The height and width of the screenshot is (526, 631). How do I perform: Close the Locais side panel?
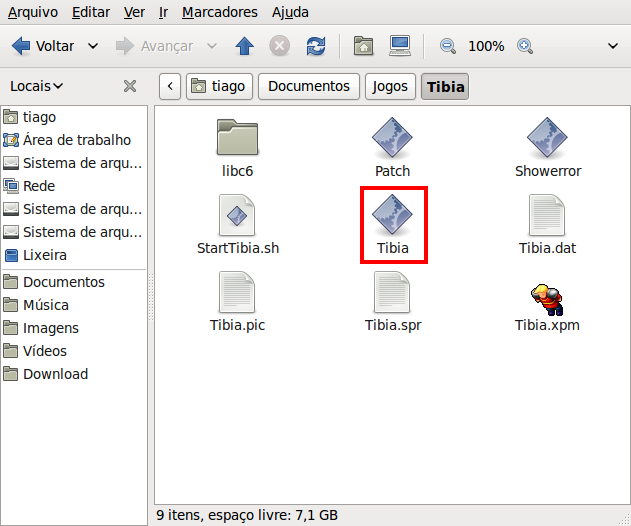pyautogui.click(x=129, y=86)
